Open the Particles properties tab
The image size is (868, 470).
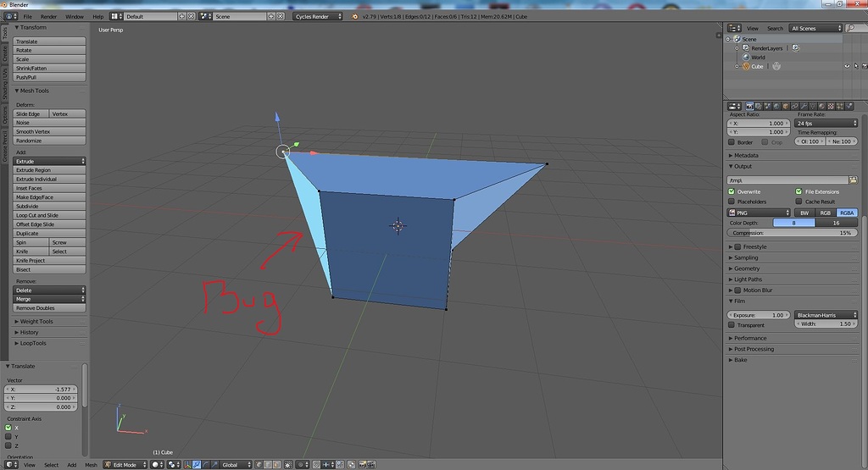pyautogui.click(x=840, y=106)
